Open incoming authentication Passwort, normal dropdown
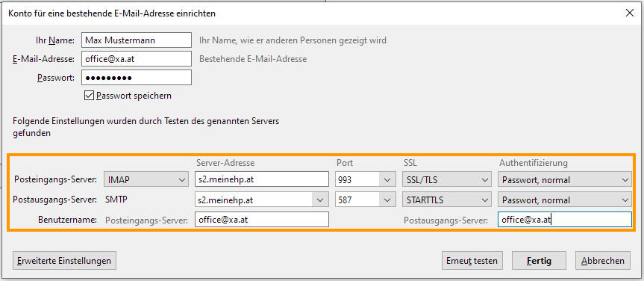 (565, 179)
